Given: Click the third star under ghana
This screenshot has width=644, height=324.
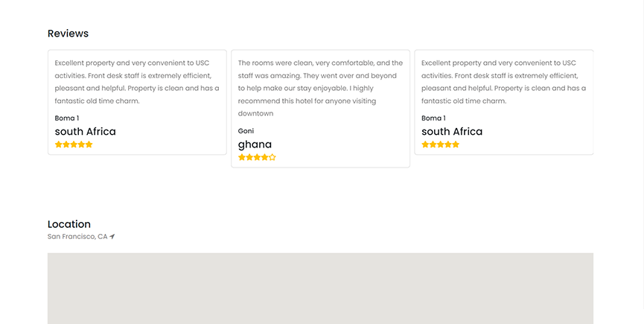Looking at the screenshot, I should [x=257, y=158].
